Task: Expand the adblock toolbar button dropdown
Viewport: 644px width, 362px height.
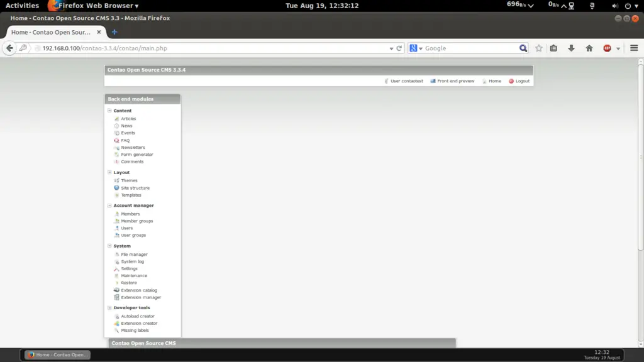Action: coord(618,48)
